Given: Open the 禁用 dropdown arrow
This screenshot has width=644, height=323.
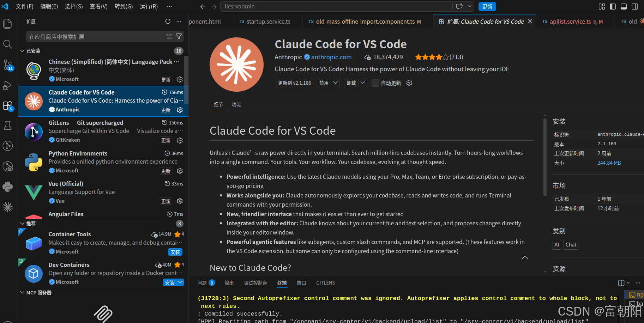Looking at the screenshot, I should [336, 83].
